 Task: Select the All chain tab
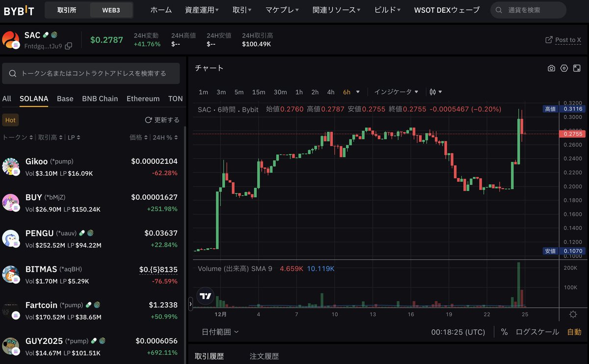tap(6, 99)
